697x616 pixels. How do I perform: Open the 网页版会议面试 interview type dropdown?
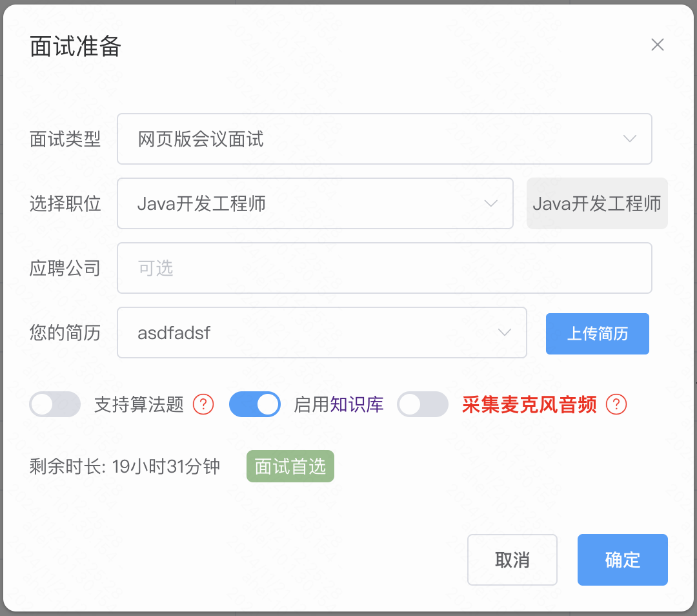[x=385, y=139]
